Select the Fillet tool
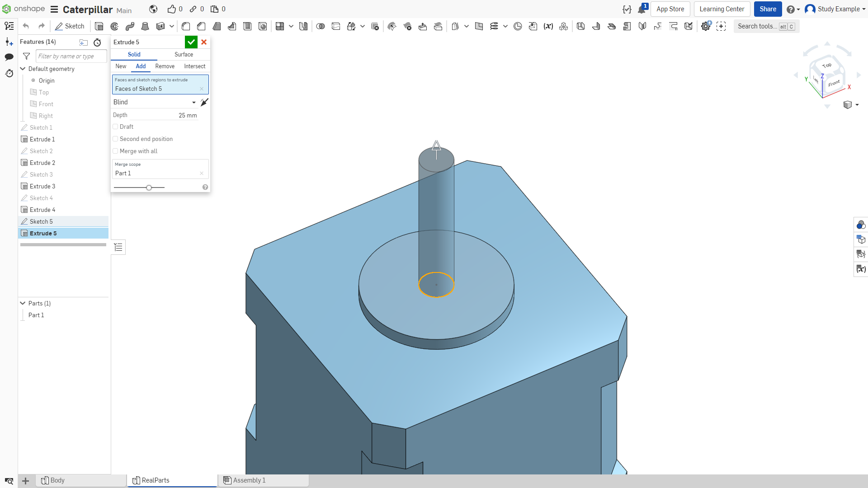 click(x=186, y=26)
